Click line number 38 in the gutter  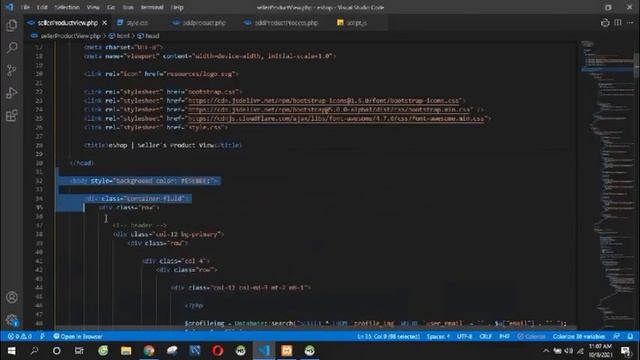click(x=39, y=234)
